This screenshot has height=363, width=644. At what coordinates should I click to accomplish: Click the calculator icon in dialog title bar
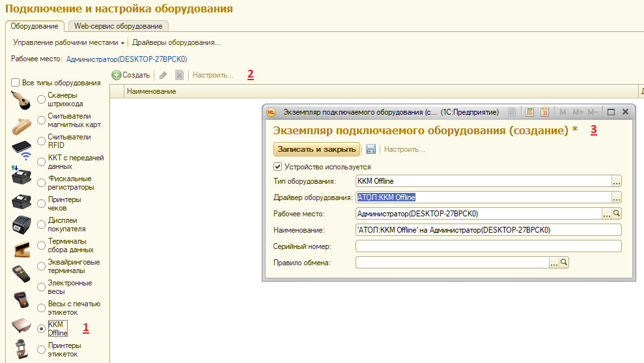(x=529, y=112)
